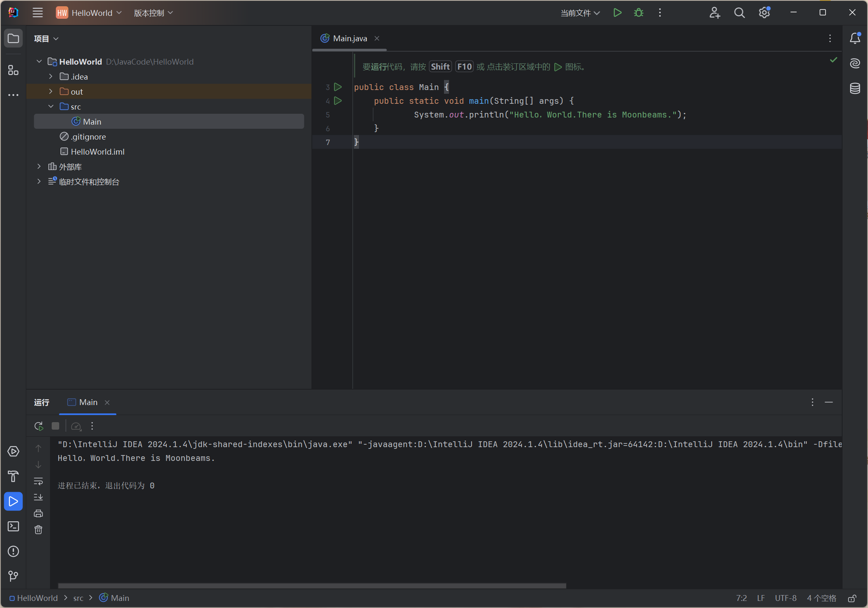Clear all console output with trash icon

(38, 530)
